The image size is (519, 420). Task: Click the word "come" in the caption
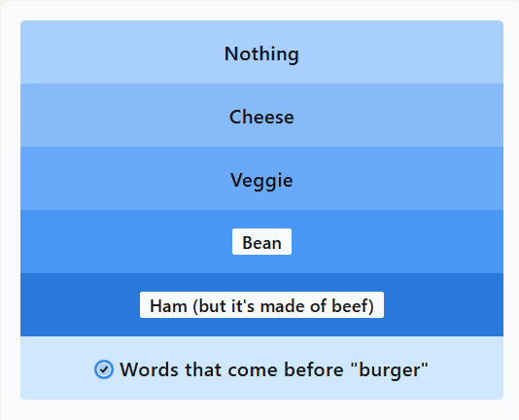coord(253,371)
